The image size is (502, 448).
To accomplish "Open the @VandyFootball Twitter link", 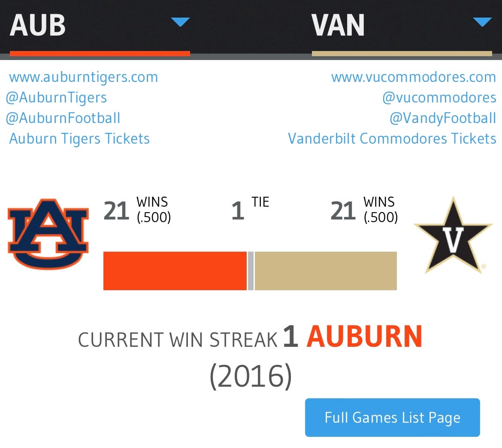I will tap(443, 118).
